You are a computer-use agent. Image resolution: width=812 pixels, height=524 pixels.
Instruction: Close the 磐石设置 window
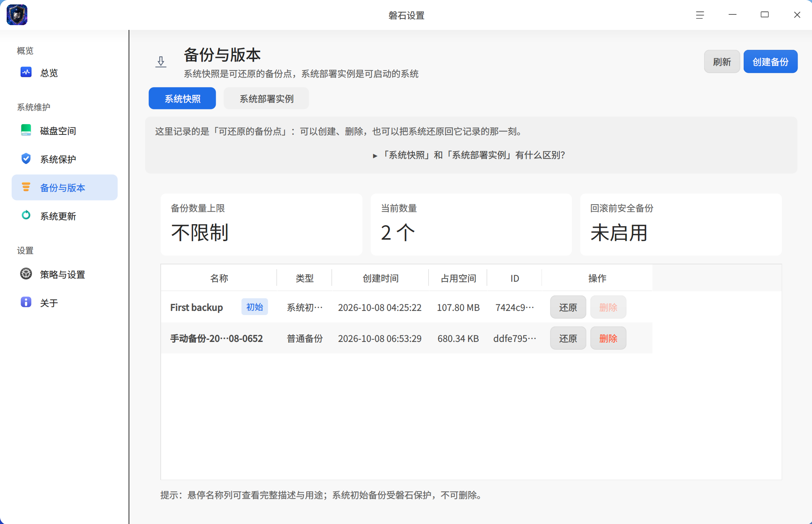coord(797,15)
